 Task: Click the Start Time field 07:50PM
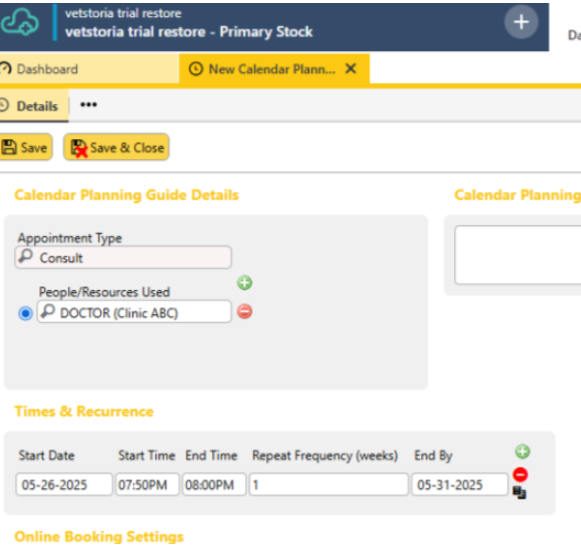pos(147,484)
